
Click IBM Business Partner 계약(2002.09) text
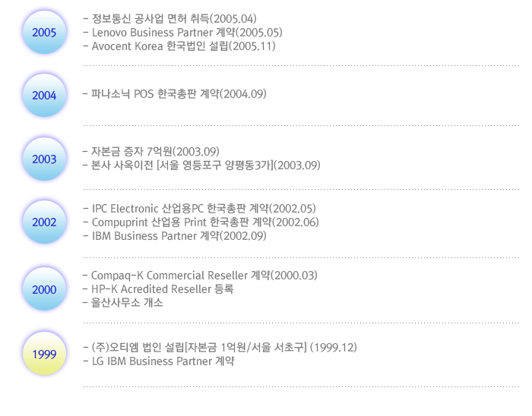175,236
